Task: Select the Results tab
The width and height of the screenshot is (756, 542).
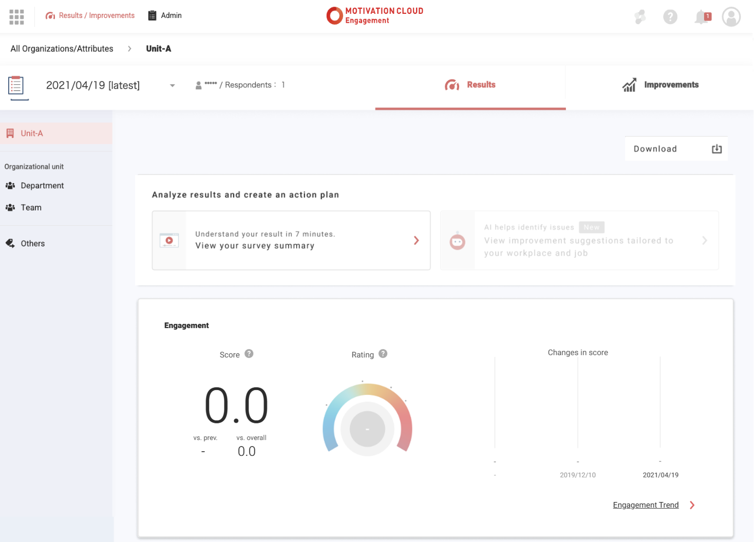Action: [x=470, y=85]
